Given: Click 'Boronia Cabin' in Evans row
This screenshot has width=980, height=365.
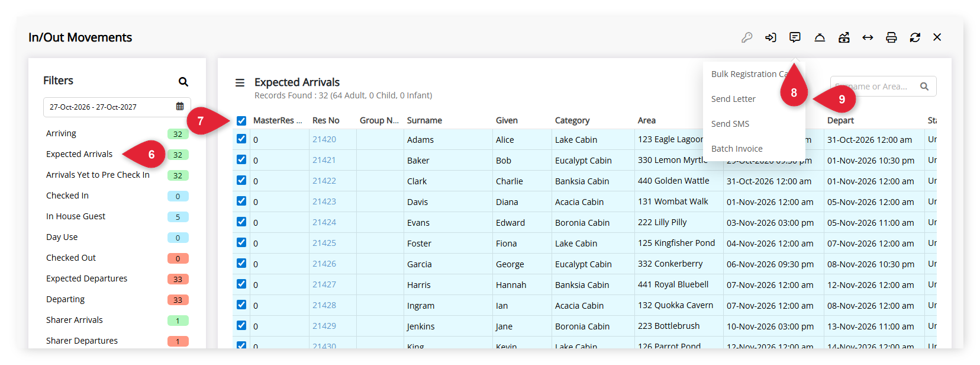Looking at the screenshot, I should coord(582,223).
